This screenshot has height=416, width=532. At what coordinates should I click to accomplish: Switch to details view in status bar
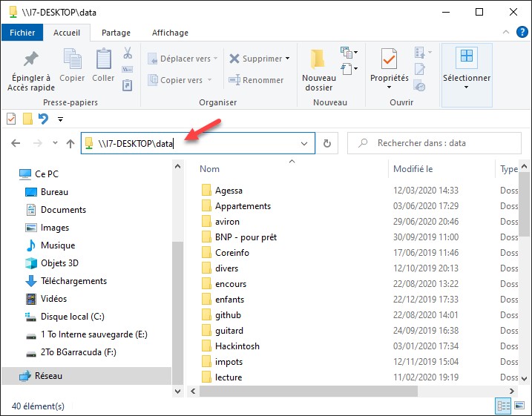click(x=504, y=406)
